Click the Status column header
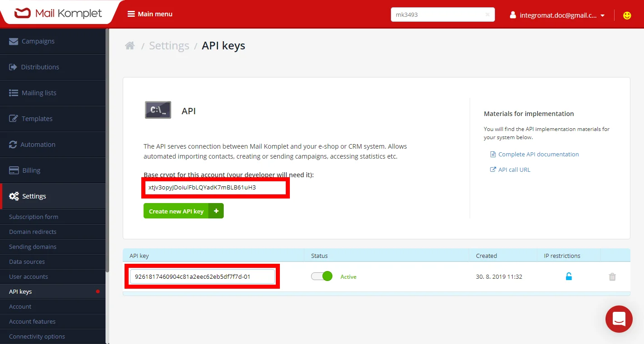Viewport: 644px width, 344px height. click(319, 256)
